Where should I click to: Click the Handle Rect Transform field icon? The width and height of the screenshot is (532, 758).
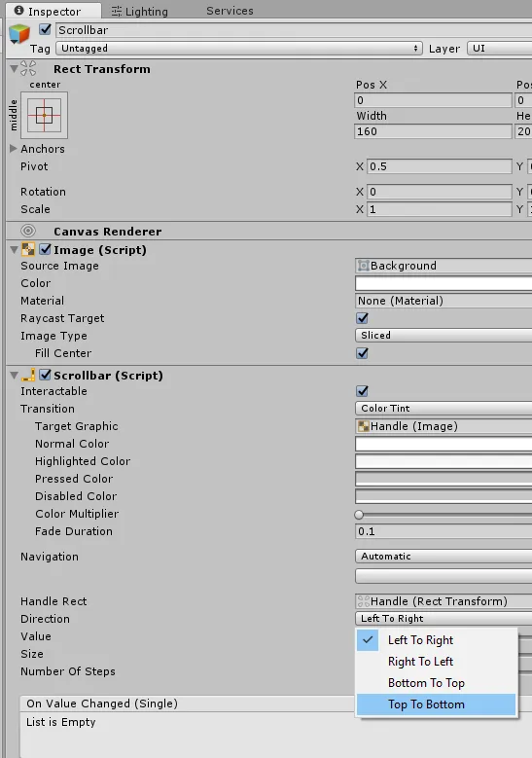tap(364, 601)
